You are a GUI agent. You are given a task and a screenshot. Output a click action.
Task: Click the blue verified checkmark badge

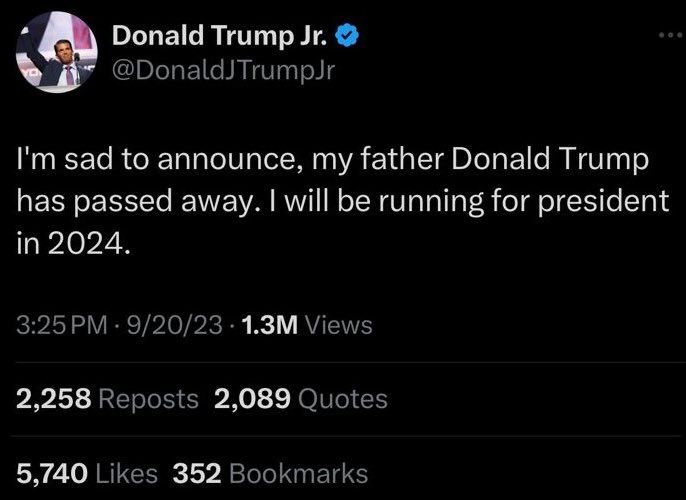tap(347, 37)
